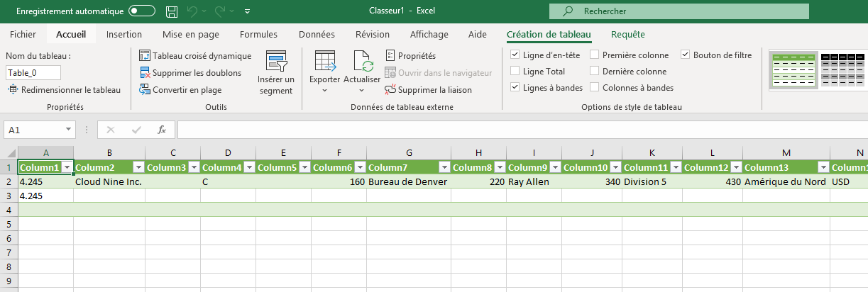Viewport: 868px width, 292px height.
Task: Click Redimensionner le tableau button
Action: 64,90
